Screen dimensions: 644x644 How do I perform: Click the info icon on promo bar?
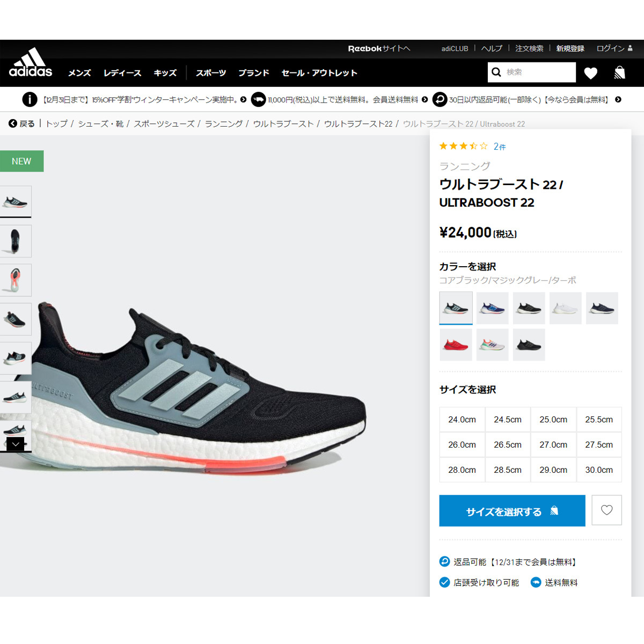click(30, 99)
